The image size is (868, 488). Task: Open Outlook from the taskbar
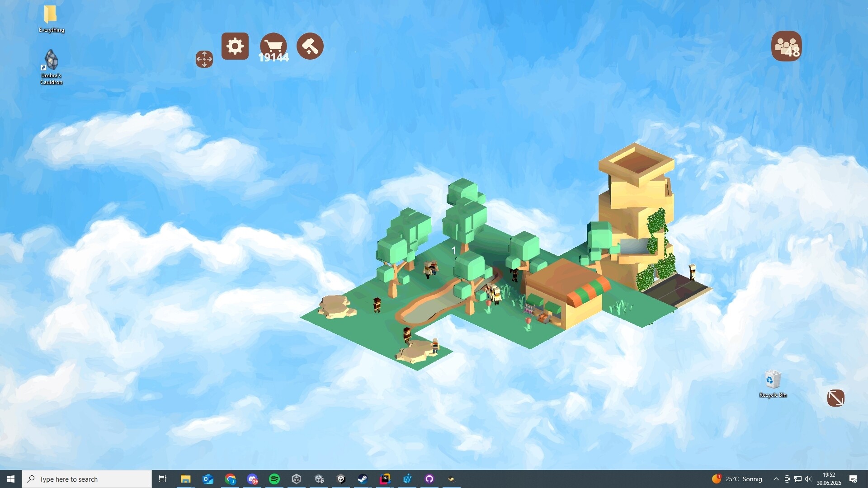(x=208, y=479)
